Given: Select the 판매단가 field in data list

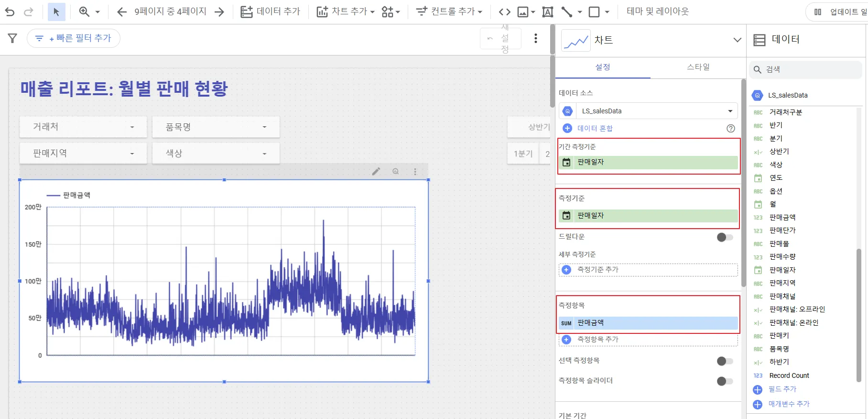Looking at the screenshot, I should click(782, 231).
